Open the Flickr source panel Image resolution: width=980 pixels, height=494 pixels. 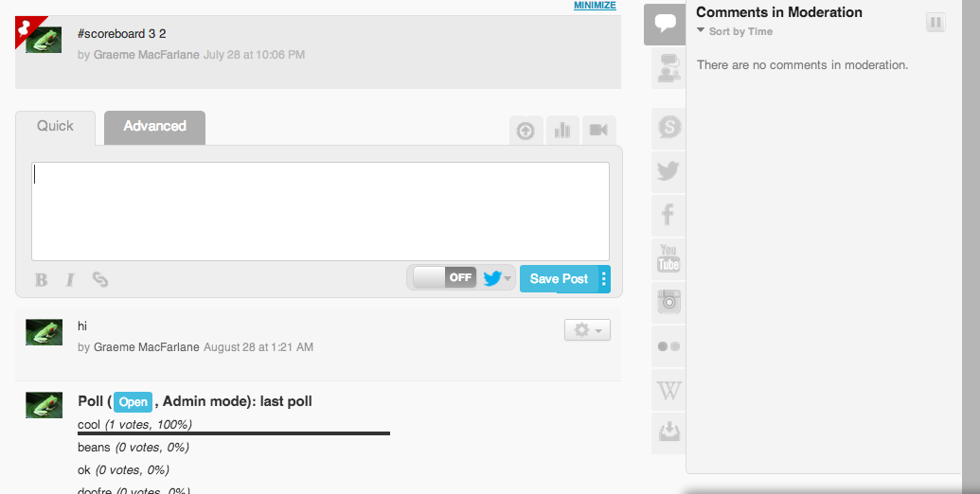click(x=668, y=346)
